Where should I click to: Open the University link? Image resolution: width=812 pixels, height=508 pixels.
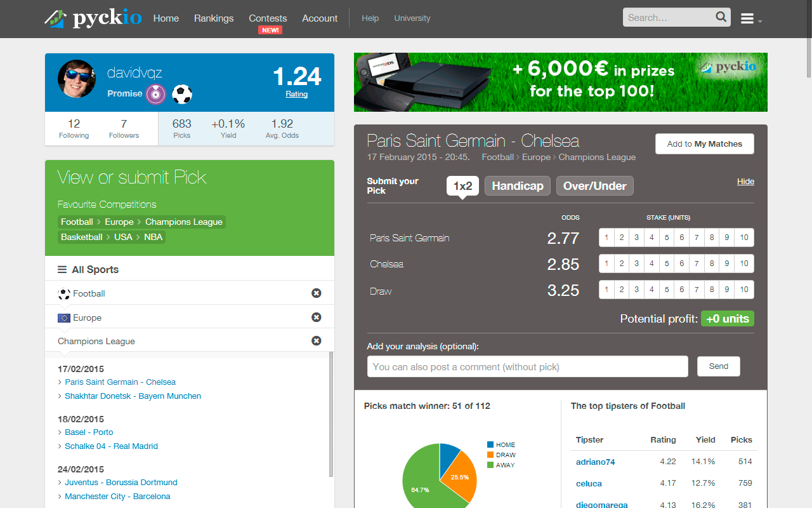pyautogui.click(x=412, y=18)
